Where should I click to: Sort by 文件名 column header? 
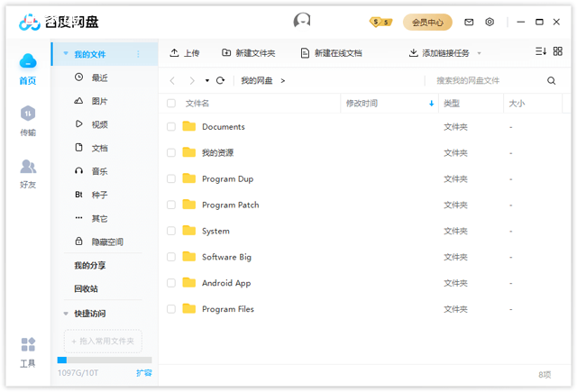(x=197, y=104)
